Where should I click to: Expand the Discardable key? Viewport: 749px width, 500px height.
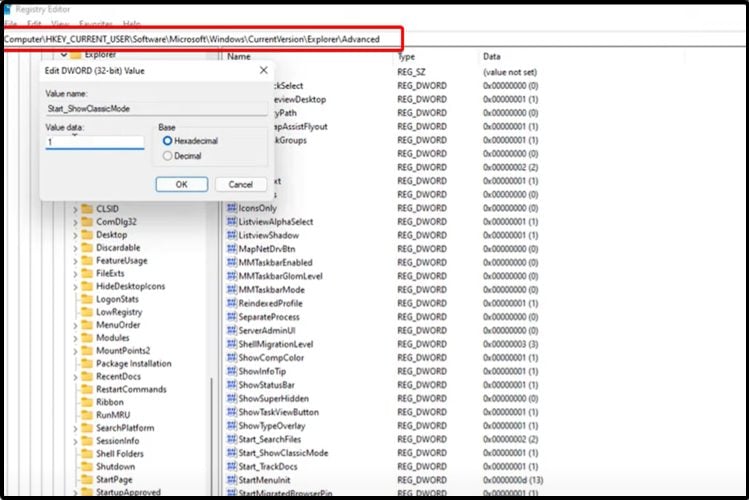[x=75, y=248]
